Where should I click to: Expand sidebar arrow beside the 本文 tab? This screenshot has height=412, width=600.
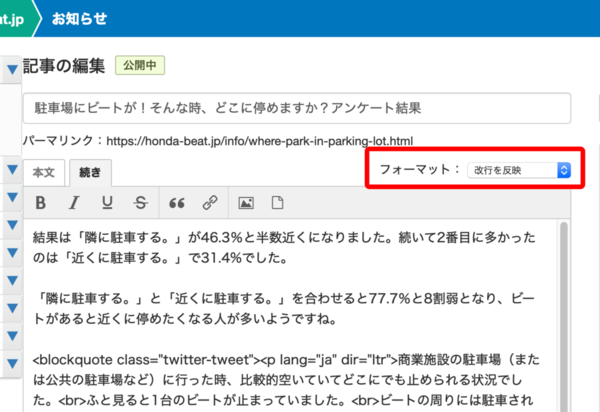click(x=12, y=169)
